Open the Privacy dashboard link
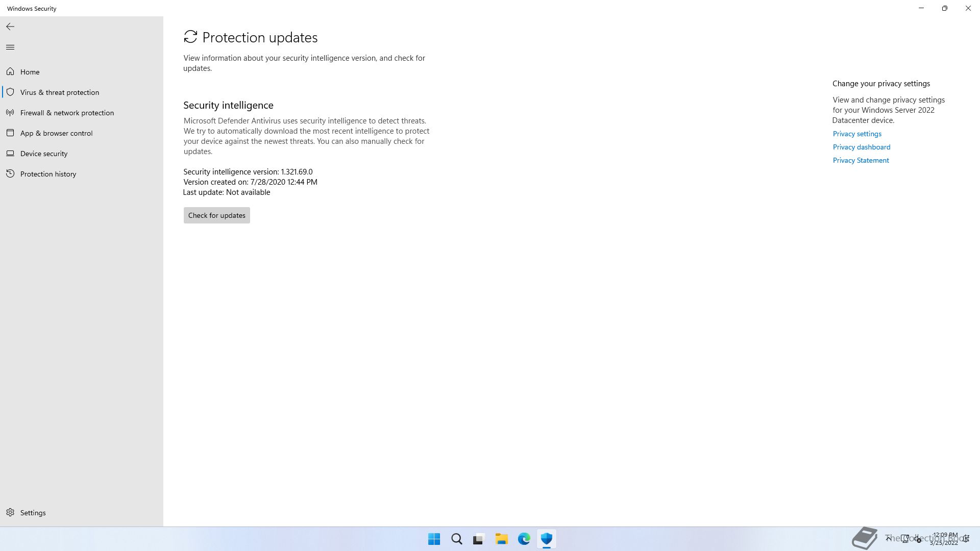Screen dimensions: 980x551 pos(861,147)
